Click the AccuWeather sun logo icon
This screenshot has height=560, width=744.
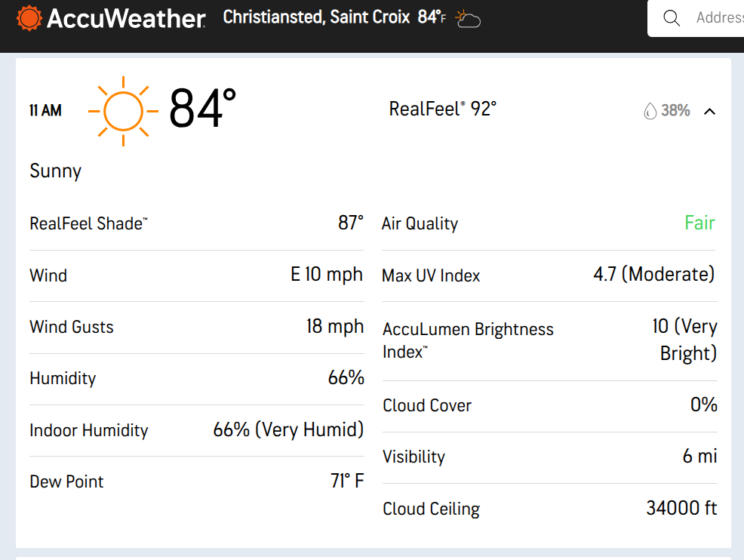pyautogui.click(x=29, y=18)
